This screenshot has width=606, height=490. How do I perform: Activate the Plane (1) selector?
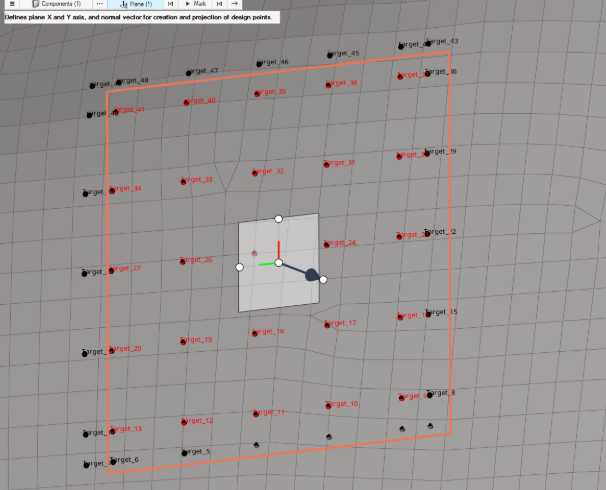tap(136, 4)
